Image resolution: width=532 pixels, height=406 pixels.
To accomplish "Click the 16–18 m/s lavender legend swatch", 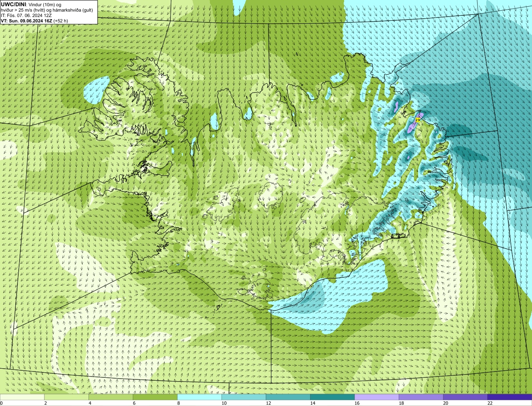I will (377, 397).
